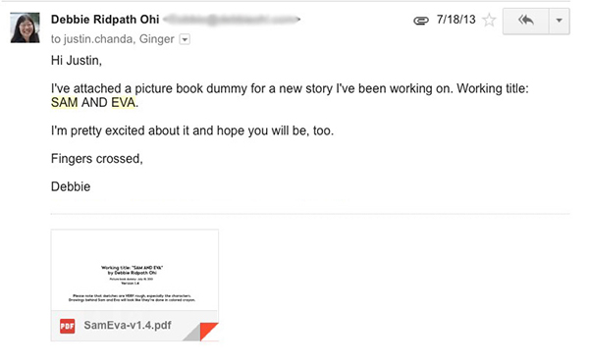
Task: Click the reply-all arrow button
Action: [x=525, y=21]
